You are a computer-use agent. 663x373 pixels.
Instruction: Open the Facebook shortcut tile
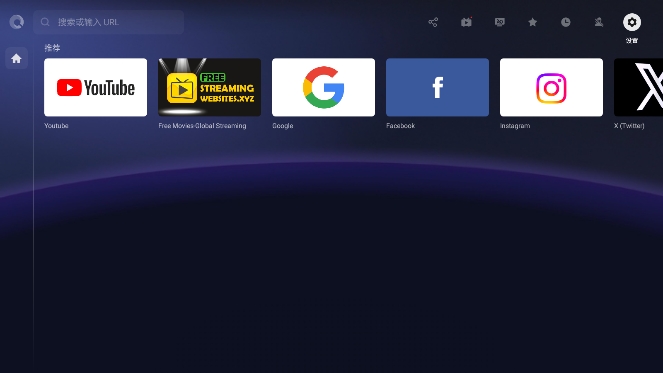(437, 87)
